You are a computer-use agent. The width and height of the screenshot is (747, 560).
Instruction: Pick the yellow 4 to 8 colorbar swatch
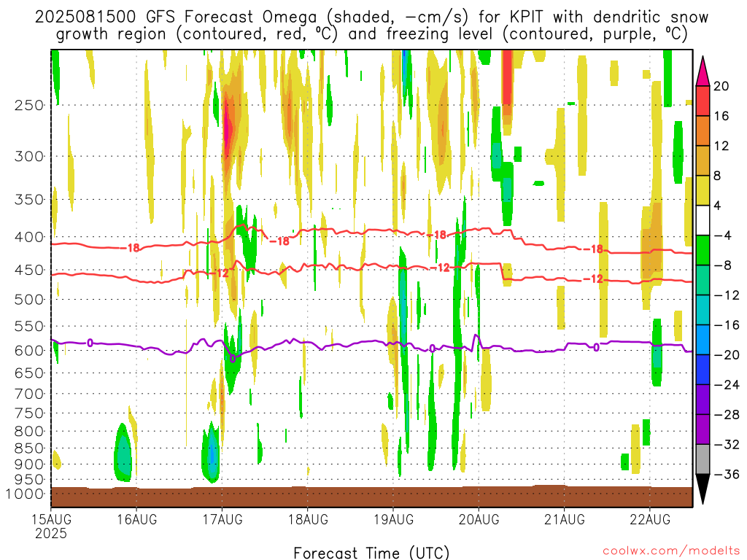(x=703, y=190)
